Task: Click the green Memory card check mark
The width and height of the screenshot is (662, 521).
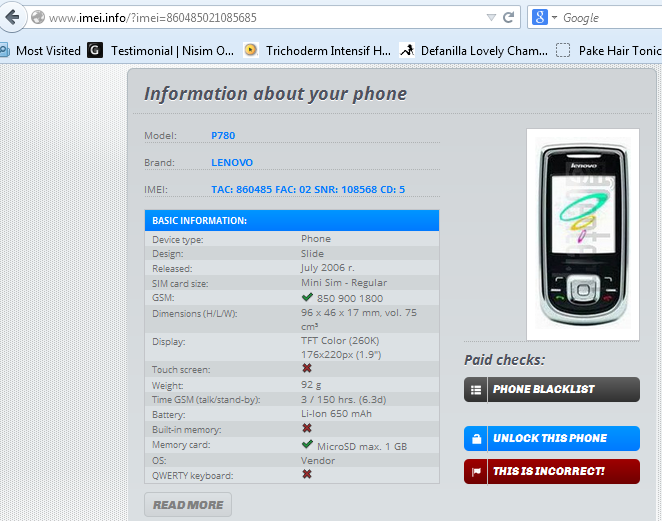Action: coord(307,445)
